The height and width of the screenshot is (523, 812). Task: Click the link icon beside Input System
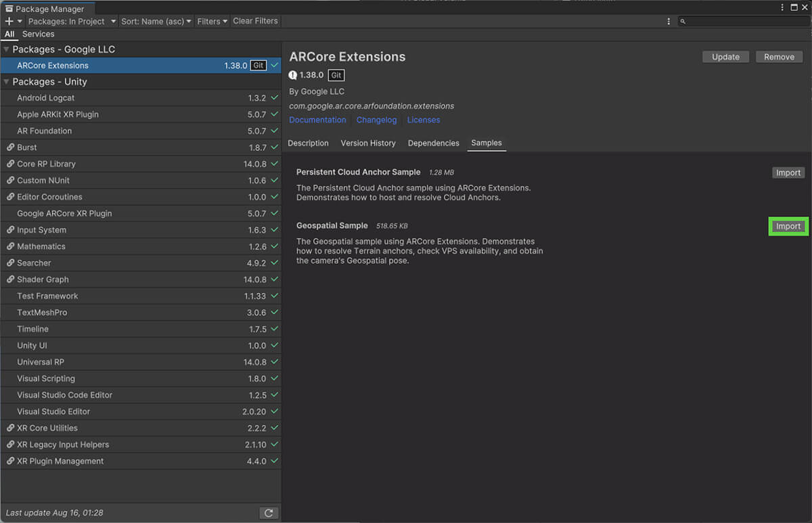[10, 230]
